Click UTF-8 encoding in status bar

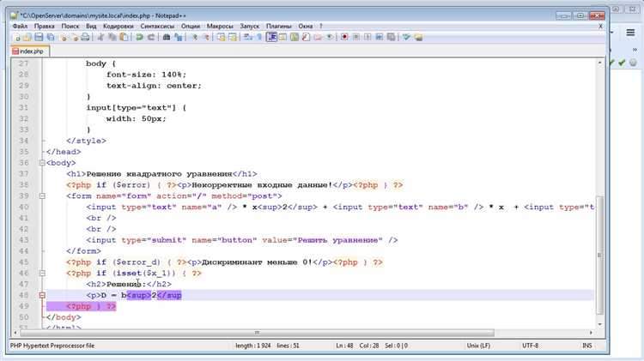click(530, 346)
